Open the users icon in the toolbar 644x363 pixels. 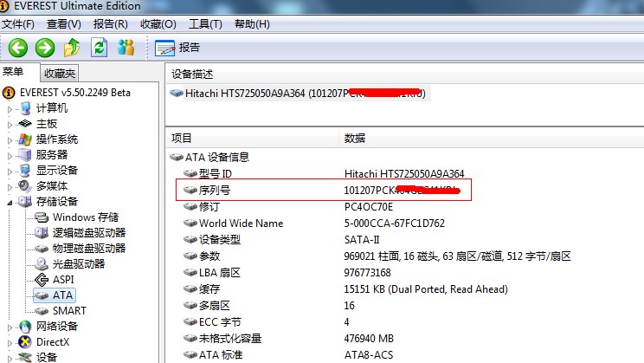(126, 48)
